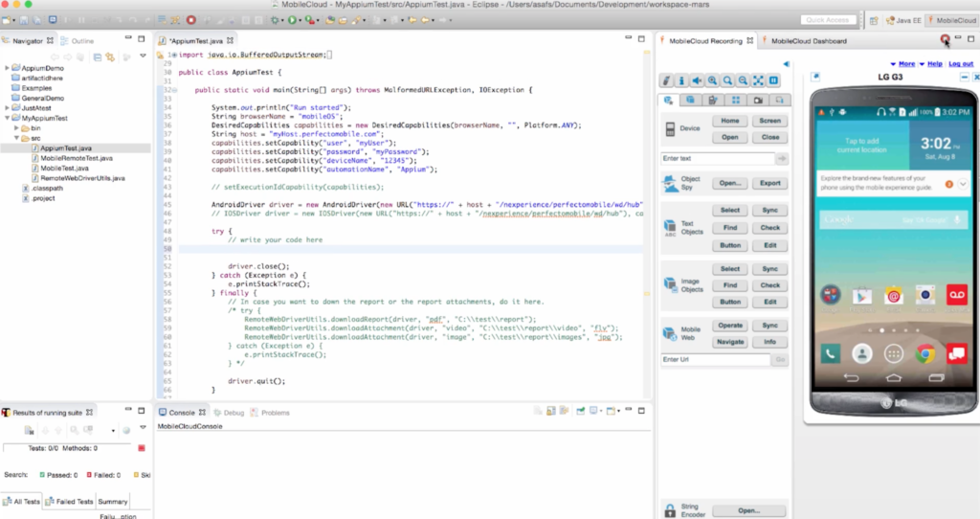Click the Save icon in main toolbar

coord(23,20)
